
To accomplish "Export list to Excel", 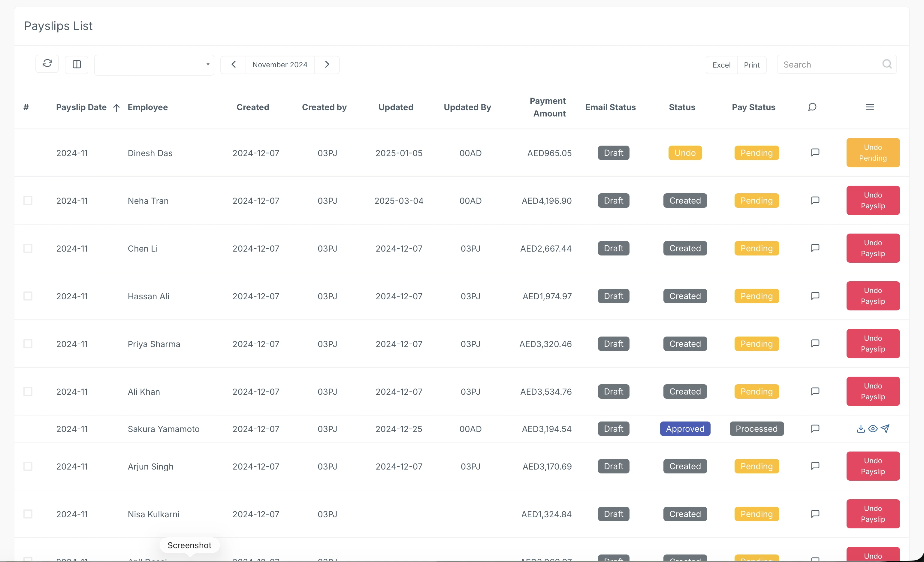I will point(721,65).
